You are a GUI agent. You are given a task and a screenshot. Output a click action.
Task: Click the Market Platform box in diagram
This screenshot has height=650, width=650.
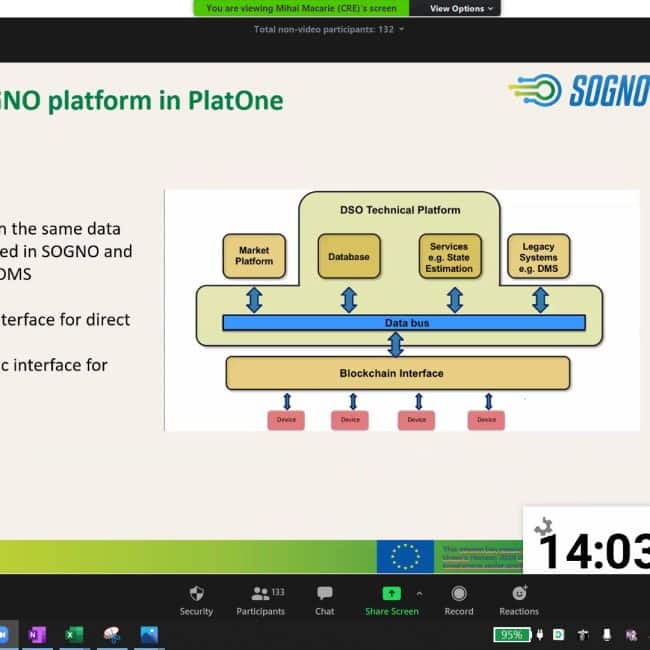click(254, 256)
